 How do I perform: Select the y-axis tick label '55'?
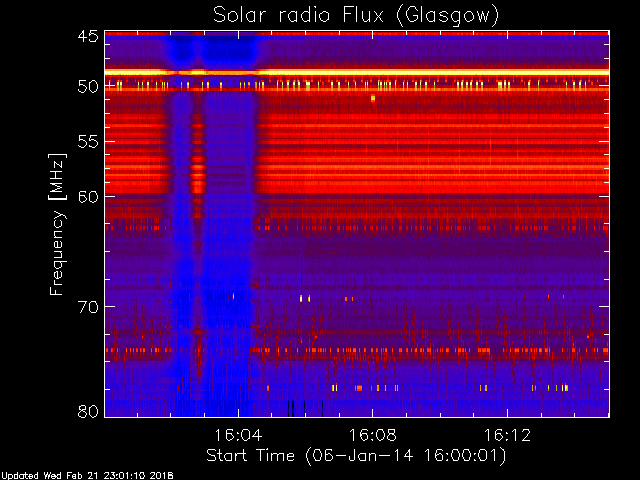[88, 142]
